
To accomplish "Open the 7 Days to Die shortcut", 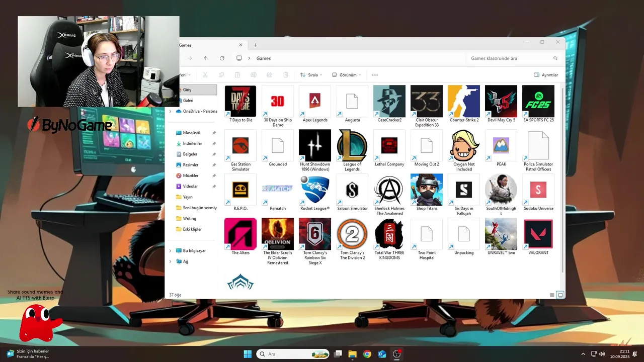I will point(240,101).
